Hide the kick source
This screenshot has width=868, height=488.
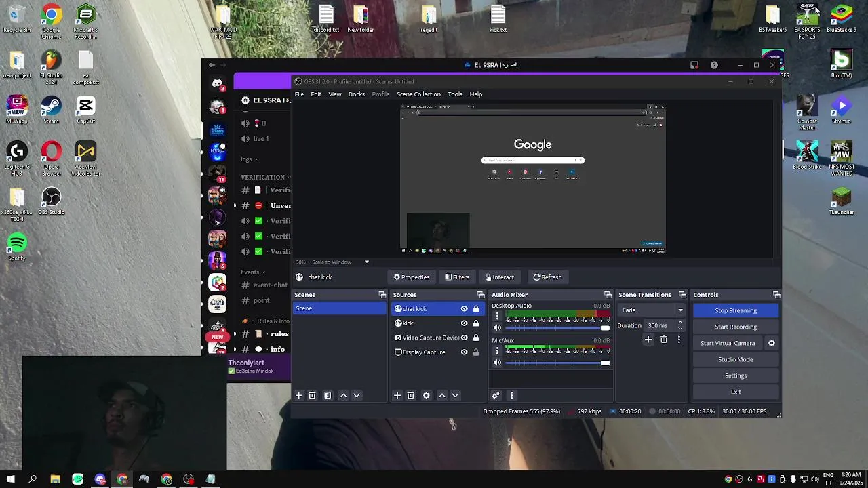[x=464, y=323]
